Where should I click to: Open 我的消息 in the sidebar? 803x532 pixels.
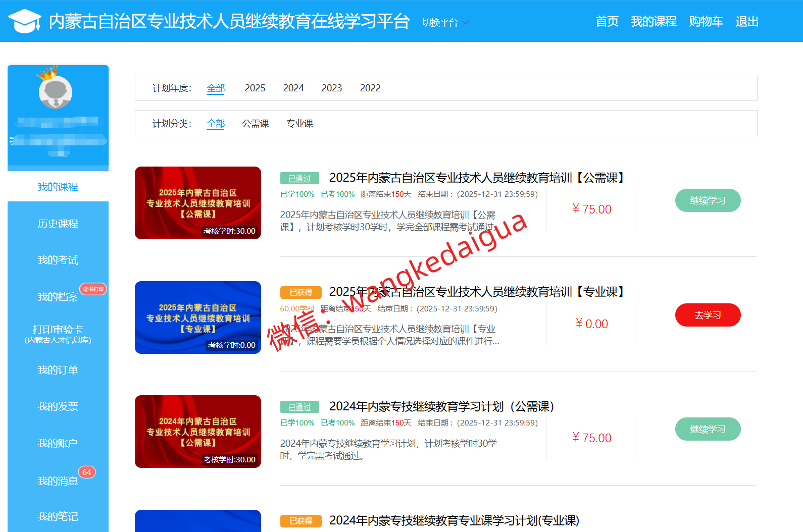pos(58,481)
